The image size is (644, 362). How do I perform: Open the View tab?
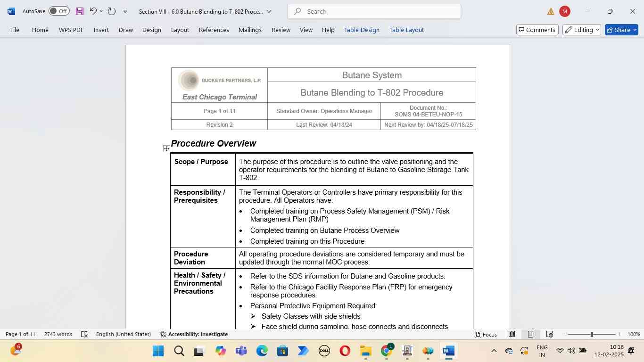pyautogui.click(x=306, y=30)
